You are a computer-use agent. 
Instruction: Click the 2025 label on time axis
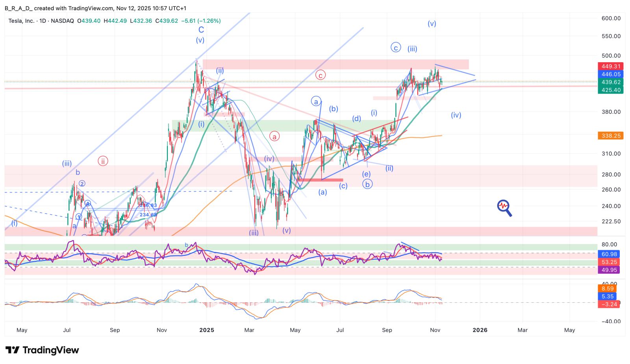click(x=207, y=330)
